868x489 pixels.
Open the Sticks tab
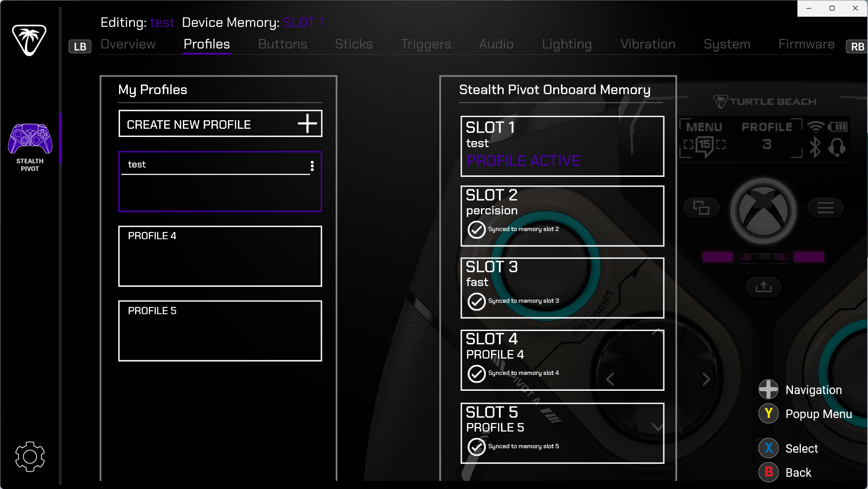tap(354, 44)
